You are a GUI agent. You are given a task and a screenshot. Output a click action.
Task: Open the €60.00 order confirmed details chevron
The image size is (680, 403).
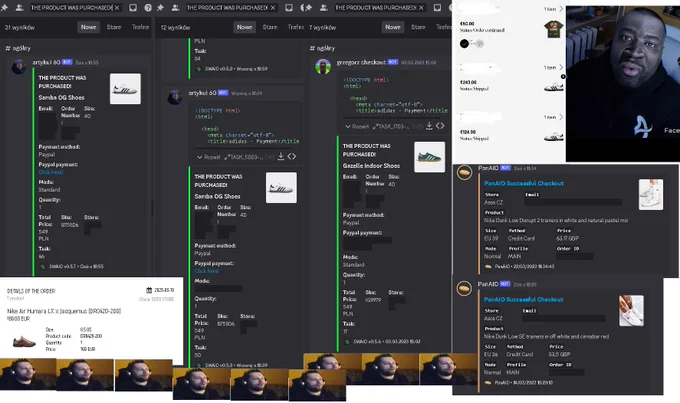(x=561, y=9)
